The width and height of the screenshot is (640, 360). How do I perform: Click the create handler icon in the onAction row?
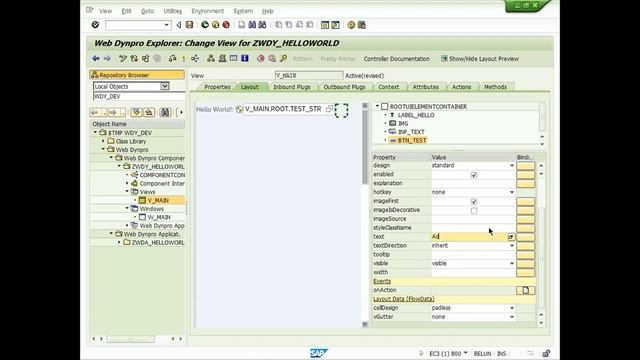[x=526, y=290]
